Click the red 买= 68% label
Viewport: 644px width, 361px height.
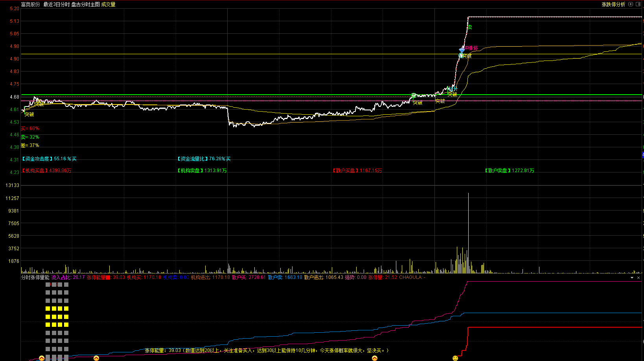pyautogui.click(x=30, y=128)
